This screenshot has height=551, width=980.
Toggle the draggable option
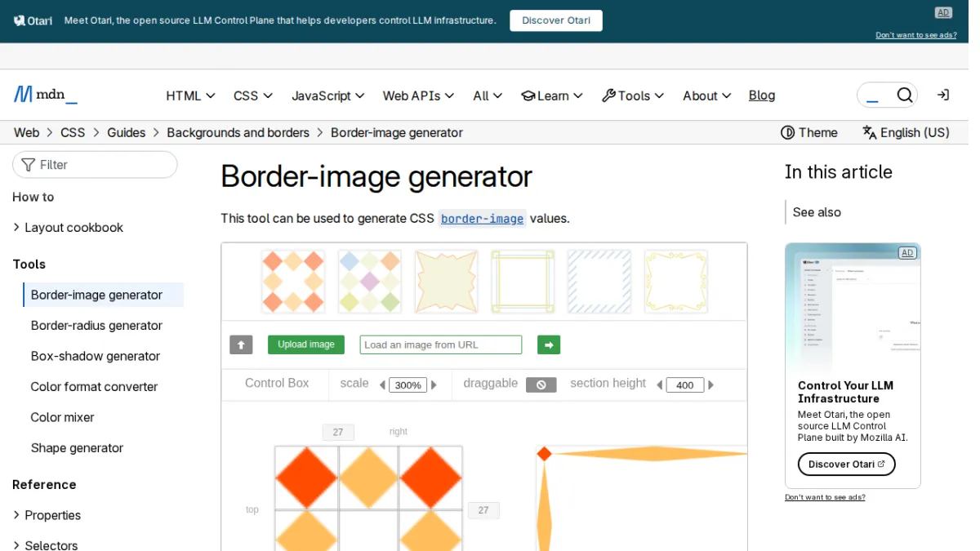click(541, 384)
